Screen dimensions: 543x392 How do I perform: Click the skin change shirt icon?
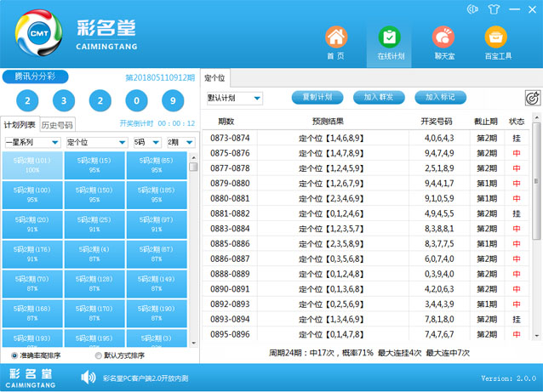click(x=494, y=9)
